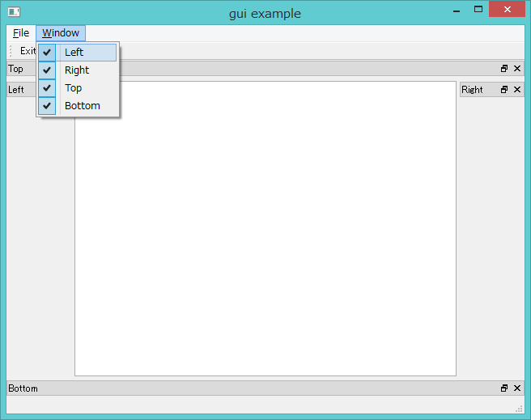Maximize the gui example window

[478, 10]
